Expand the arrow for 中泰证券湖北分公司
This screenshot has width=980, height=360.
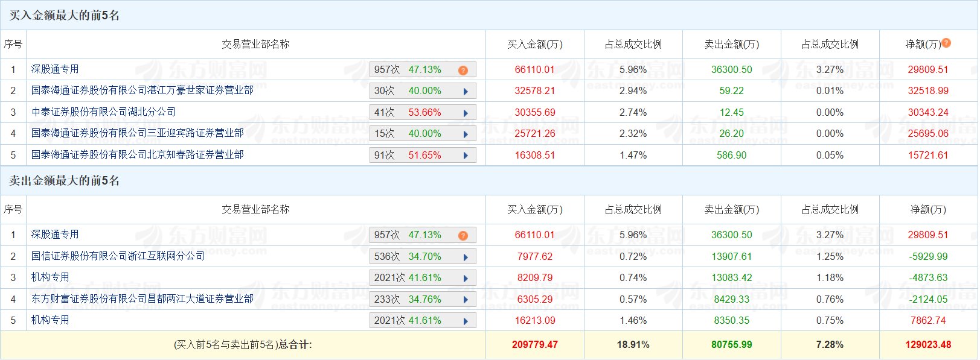[x=466, y=113]
